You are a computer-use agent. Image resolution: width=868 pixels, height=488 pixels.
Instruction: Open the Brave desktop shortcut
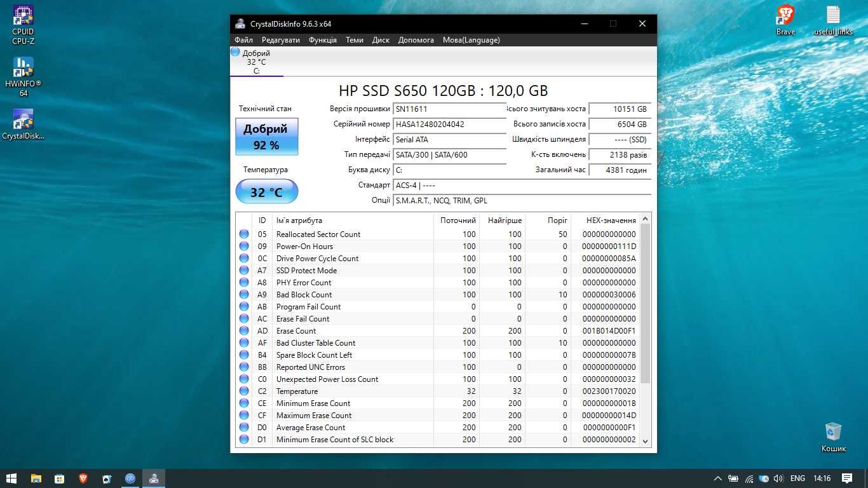(786, 20)
